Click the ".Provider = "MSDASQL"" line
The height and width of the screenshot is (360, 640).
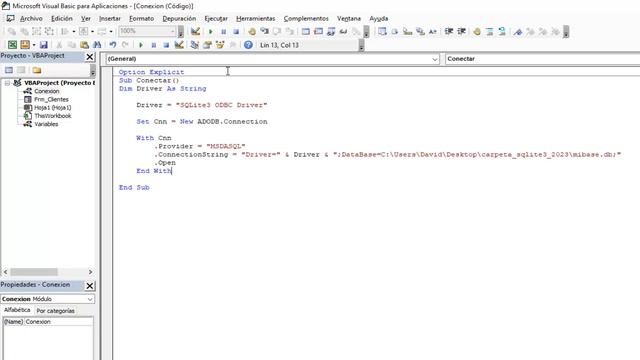[200, 146]
